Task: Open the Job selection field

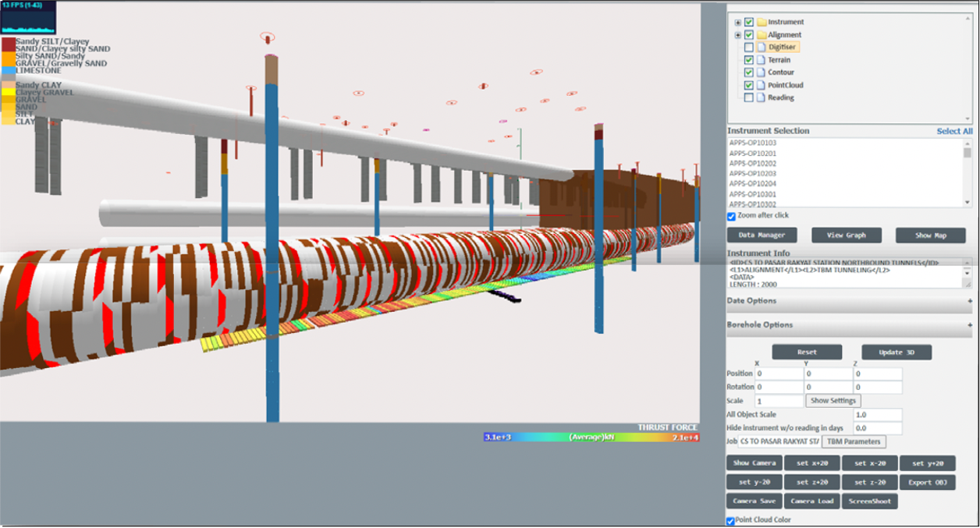Action: point(780,441)
